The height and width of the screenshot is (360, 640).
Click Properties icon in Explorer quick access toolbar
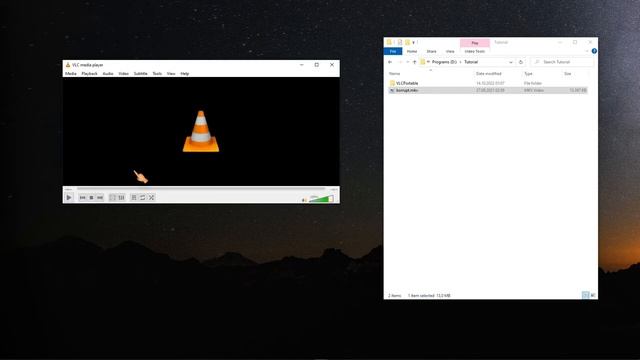coord(400,42)
